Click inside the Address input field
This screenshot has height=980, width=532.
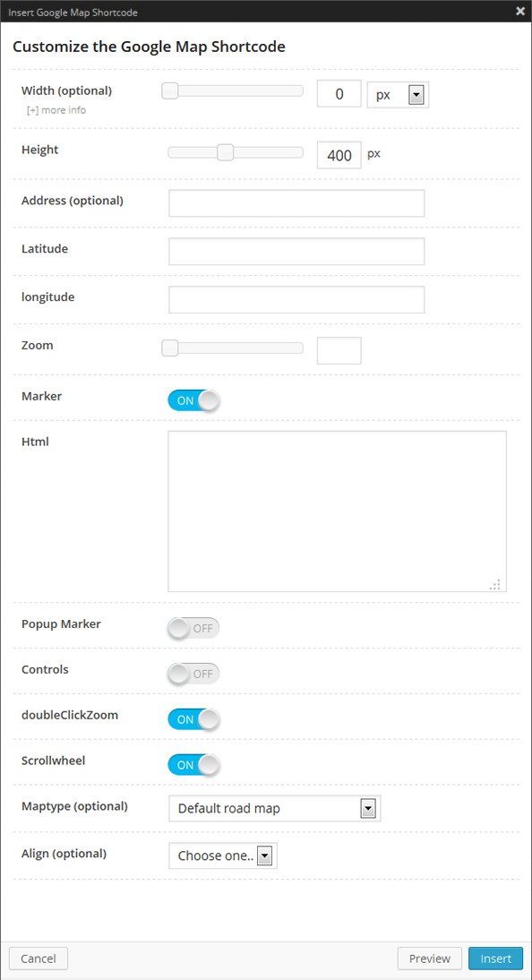296,202
